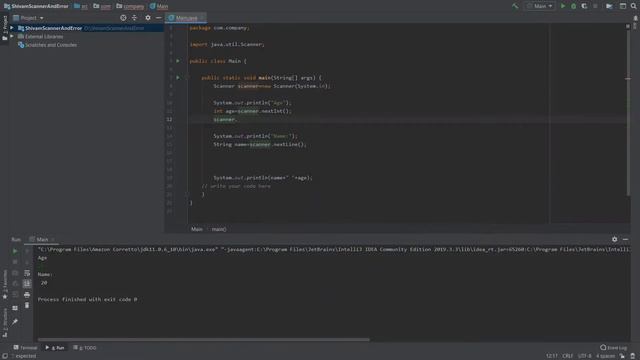This screenshot has width=640, height=360.
Task: Open the Structure side tab
Action: tap(5, 322)
